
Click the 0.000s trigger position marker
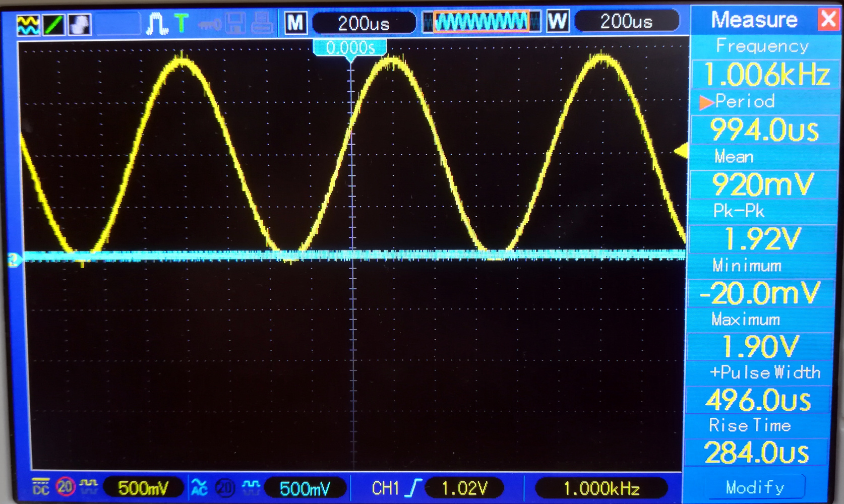click(350, 48)
